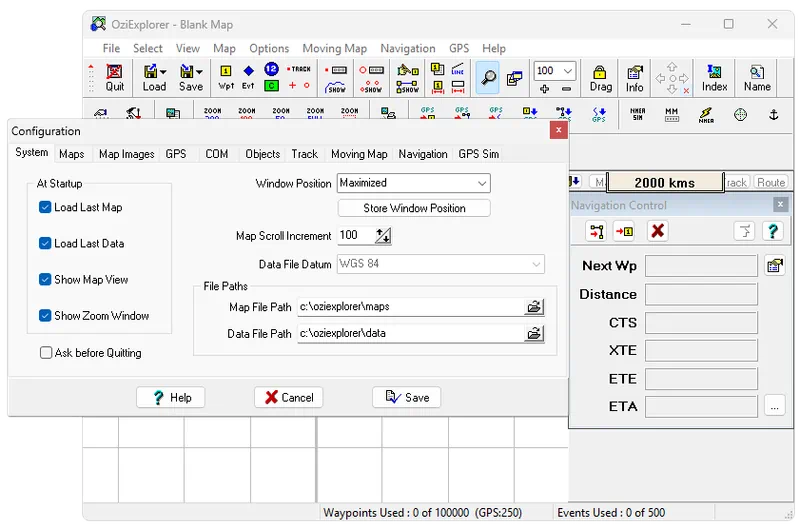Image resolution: width=800 pixels, height=530 pixels.
Task: Click the question mark in Navigation Control
Action: (773, 231)
